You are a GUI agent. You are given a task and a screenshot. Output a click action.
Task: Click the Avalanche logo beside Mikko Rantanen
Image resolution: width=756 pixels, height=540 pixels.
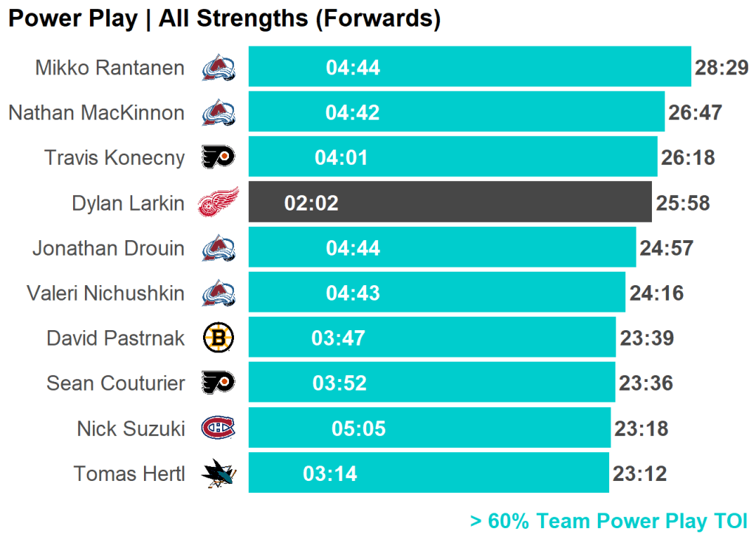pyautogui.click(x=219, y=68)
